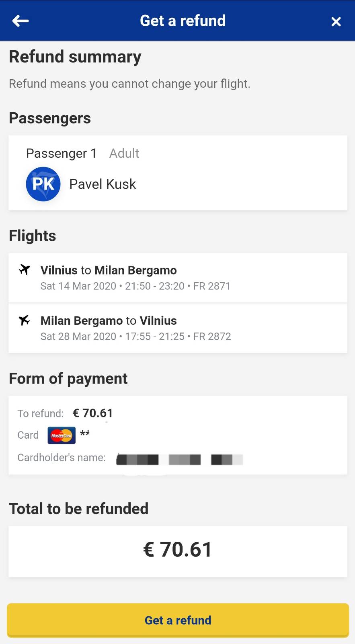Click the departing plane icon for Vilnius flight
The image size is (355, 644).
tap(25, 270)
